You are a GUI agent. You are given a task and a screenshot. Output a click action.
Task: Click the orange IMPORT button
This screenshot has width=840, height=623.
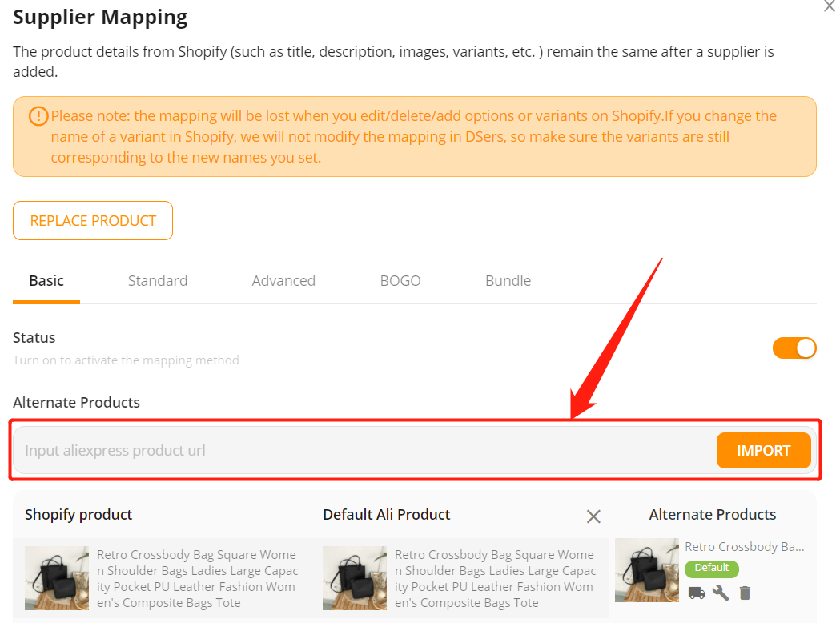pos(763,451)
